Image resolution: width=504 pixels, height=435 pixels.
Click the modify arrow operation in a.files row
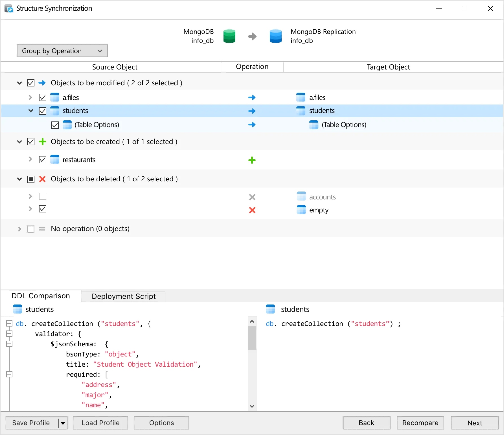252,97
